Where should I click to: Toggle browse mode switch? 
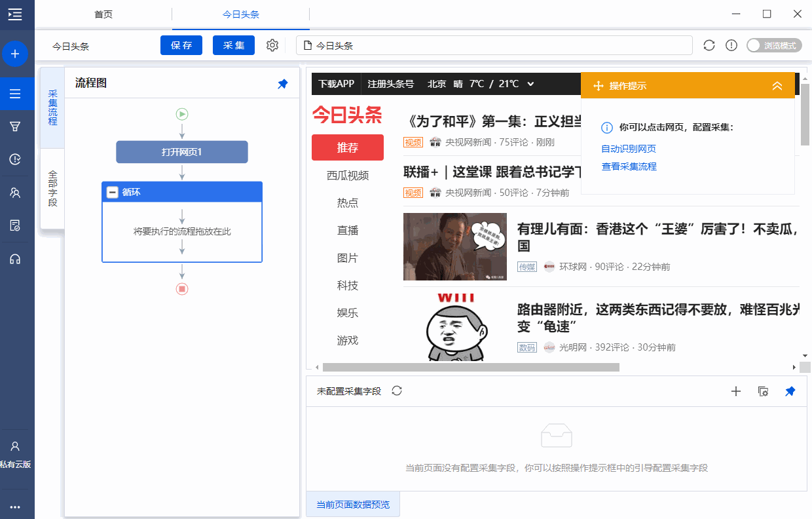pos(775,45)
